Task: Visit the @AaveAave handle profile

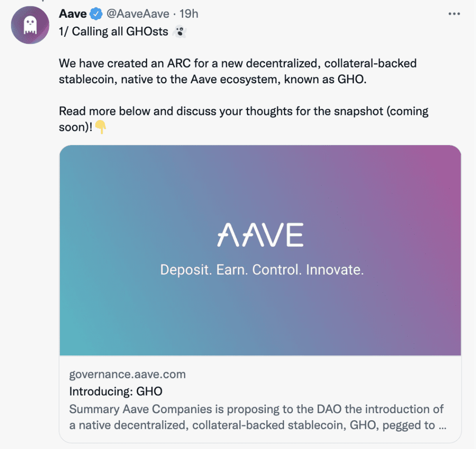Action: pos(138,14)
